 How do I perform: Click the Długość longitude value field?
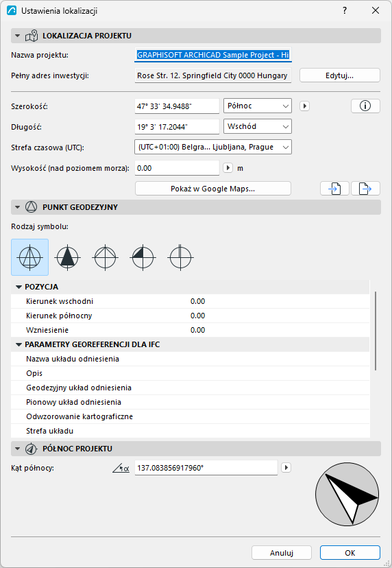click(x=177, y=127)
